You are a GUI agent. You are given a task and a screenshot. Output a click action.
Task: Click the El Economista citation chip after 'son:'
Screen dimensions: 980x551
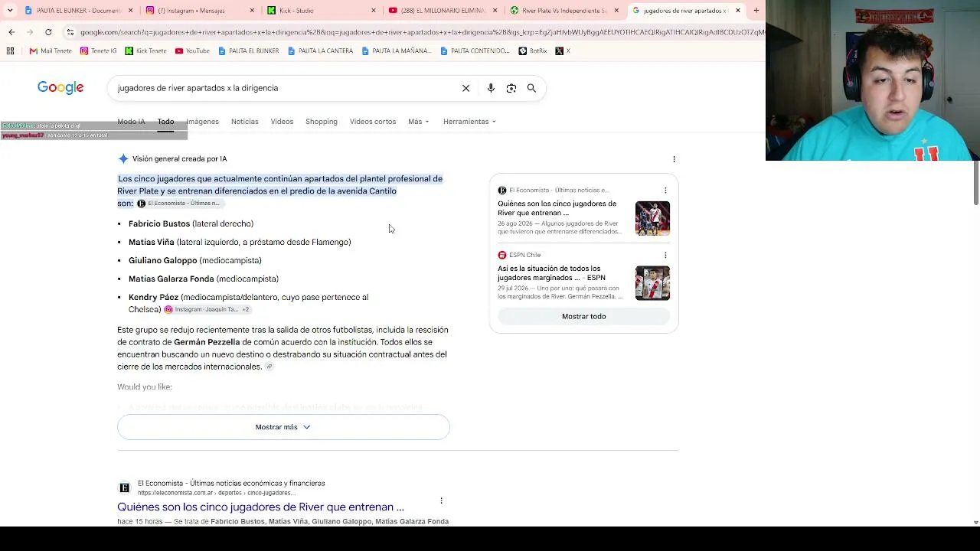coord(179,204)
